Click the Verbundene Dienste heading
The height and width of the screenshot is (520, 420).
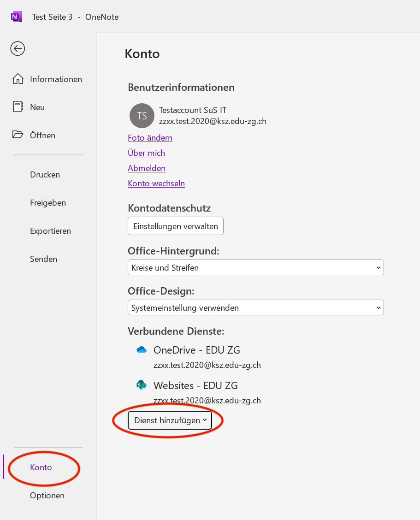click(176, 331)
